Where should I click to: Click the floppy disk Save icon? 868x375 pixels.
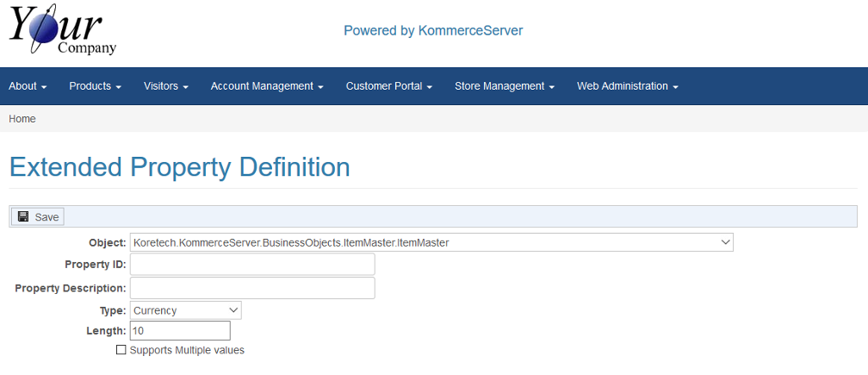[x=23, y=216]
